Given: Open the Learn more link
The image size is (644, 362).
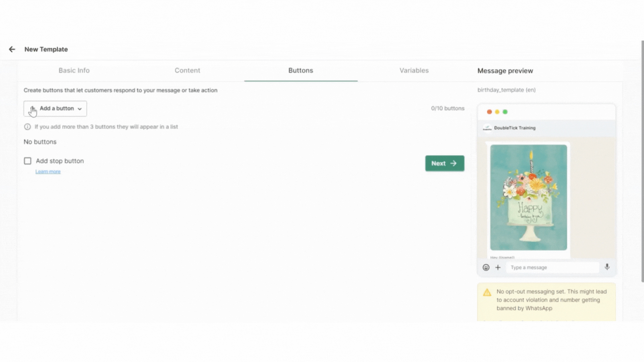Looking at the screenshot, I should pyautogui.click(x=48, y=172).
